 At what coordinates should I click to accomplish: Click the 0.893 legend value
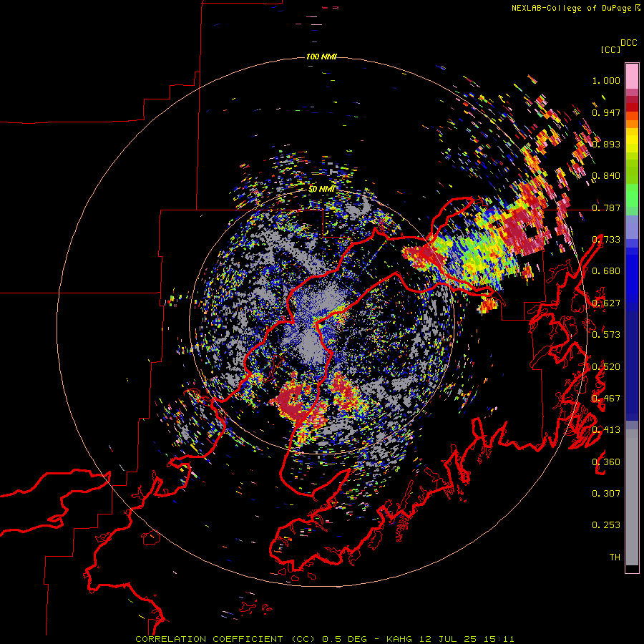[x=606, y=144]
